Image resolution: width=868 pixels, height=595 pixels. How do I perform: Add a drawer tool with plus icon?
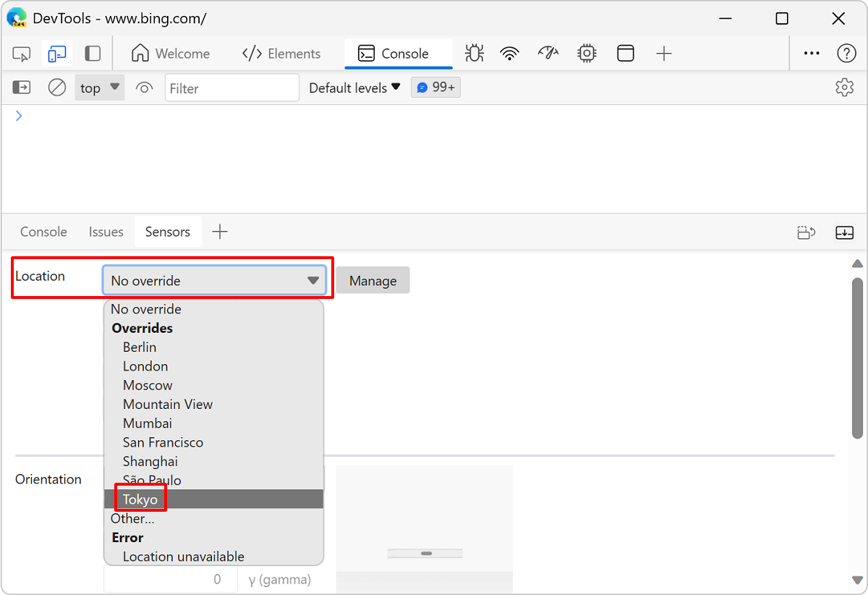click(220, 232)
